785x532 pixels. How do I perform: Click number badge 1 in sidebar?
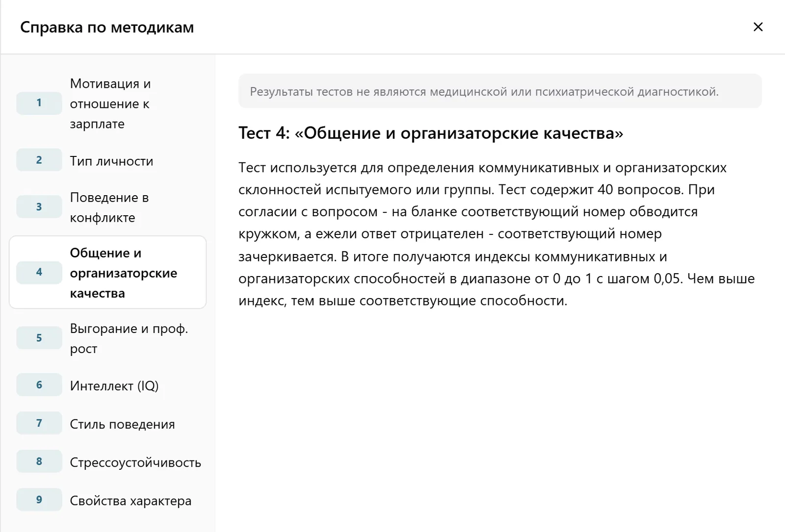pyautogui.click(x=39, y=103)
